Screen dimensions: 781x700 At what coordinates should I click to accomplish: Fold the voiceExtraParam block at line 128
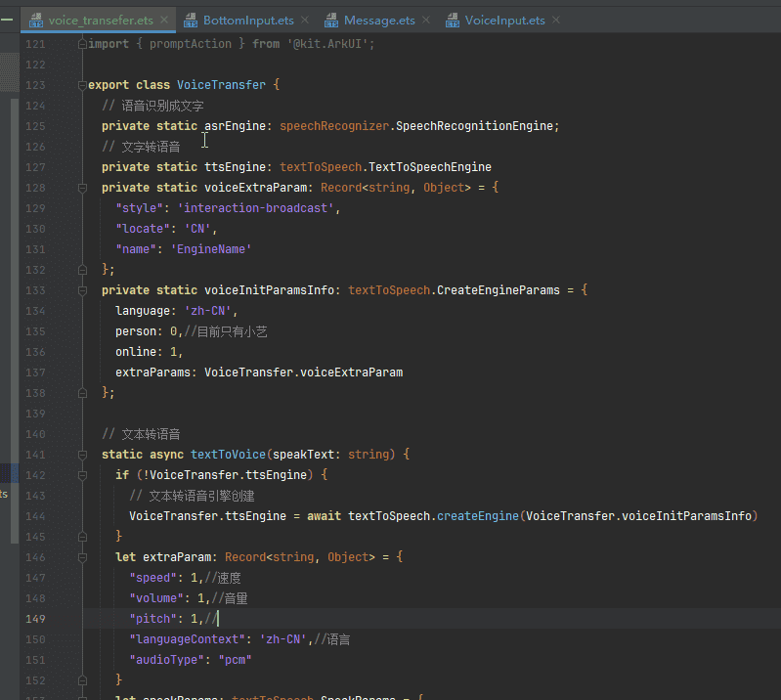pos(83,188)
